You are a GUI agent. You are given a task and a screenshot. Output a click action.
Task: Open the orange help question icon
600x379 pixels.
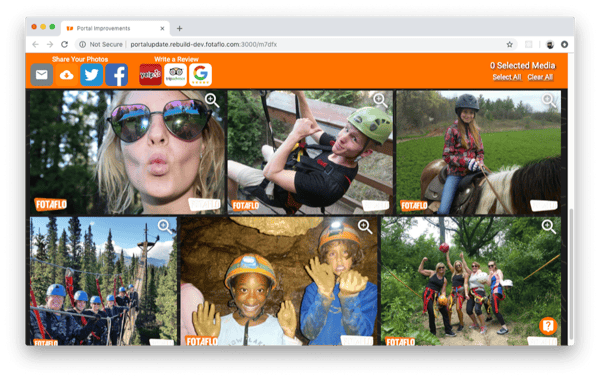pos(548,326)
